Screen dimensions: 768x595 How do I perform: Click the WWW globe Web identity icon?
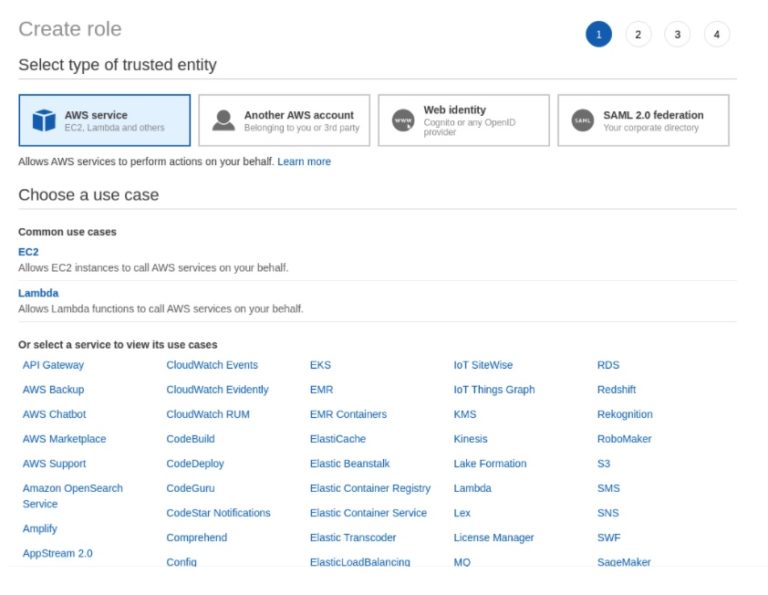[x=403, y=120]
